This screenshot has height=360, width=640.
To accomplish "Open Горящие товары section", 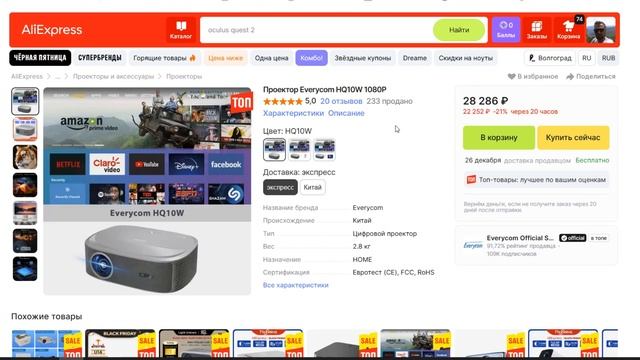I will 164,58.
